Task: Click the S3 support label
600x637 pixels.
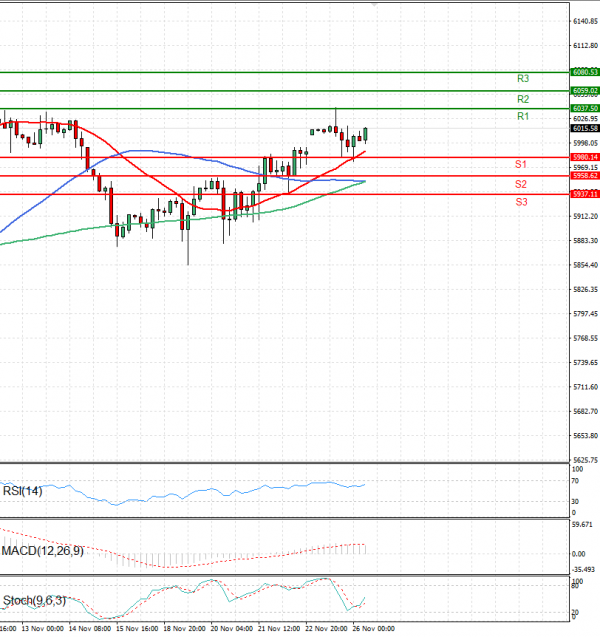Action: 522,202
